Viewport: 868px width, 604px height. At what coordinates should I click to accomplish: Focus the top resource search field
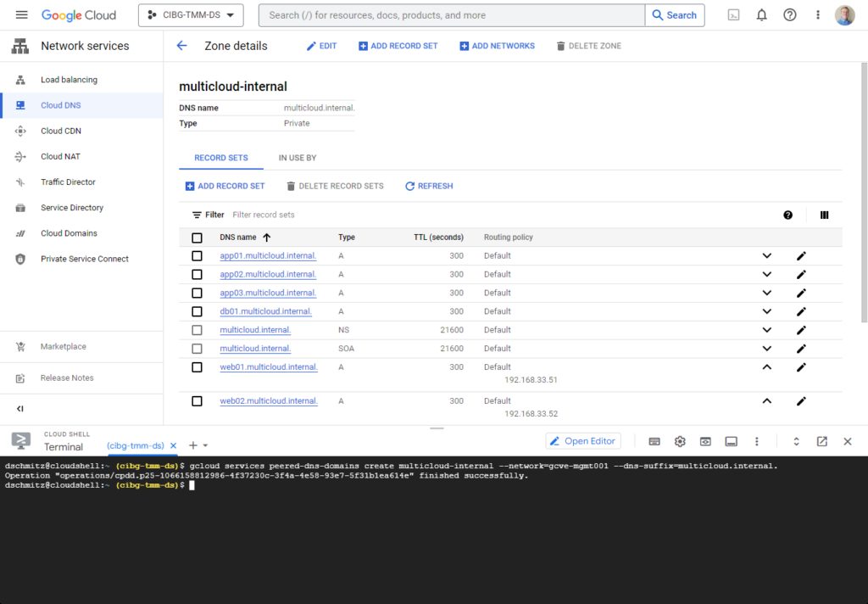452,15
